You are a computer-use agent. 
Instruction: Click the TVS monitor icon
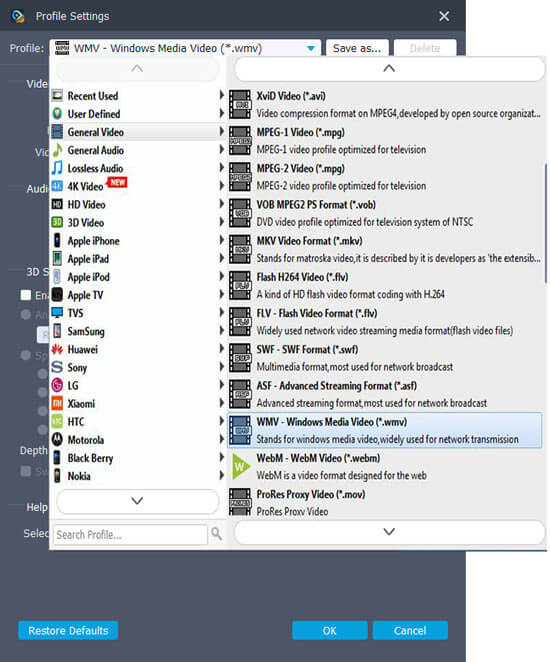57,312
